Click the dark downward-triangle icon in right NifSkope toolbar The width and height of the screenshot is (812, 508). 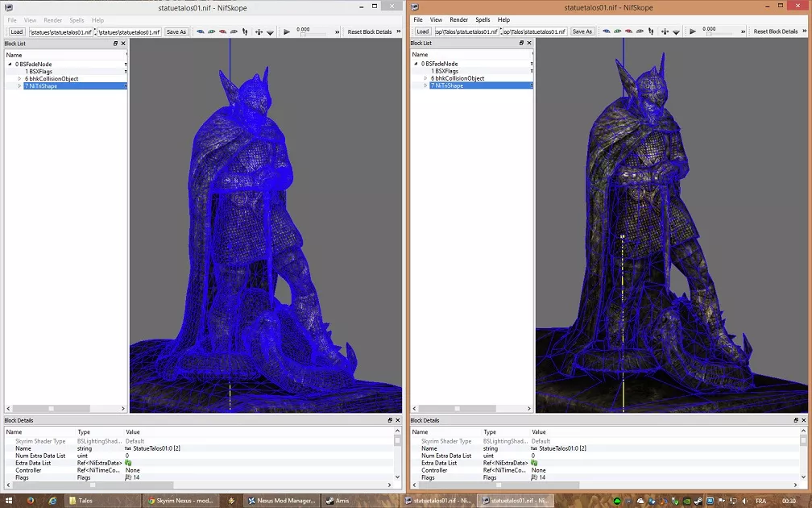676,32
